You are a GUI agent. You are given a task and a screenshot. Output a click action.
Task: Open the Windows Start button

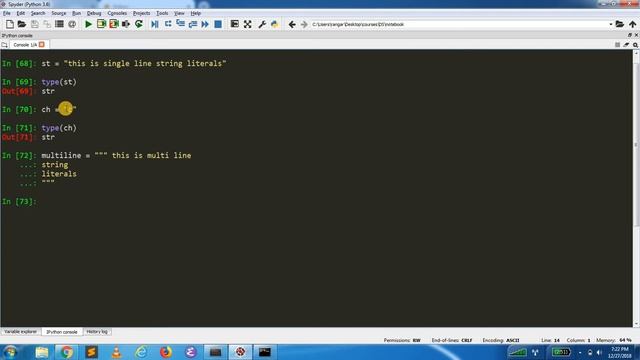10,352
